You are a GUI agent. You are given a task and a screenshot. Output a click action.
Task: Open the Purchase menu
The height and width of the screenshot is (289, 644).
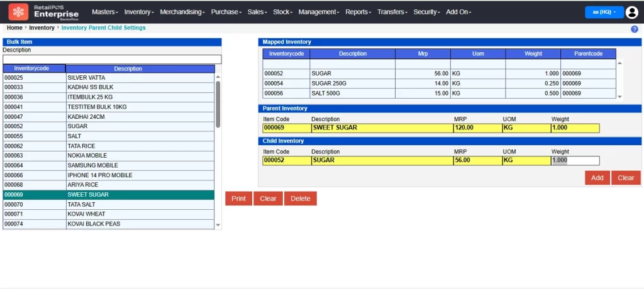point(226,12)
